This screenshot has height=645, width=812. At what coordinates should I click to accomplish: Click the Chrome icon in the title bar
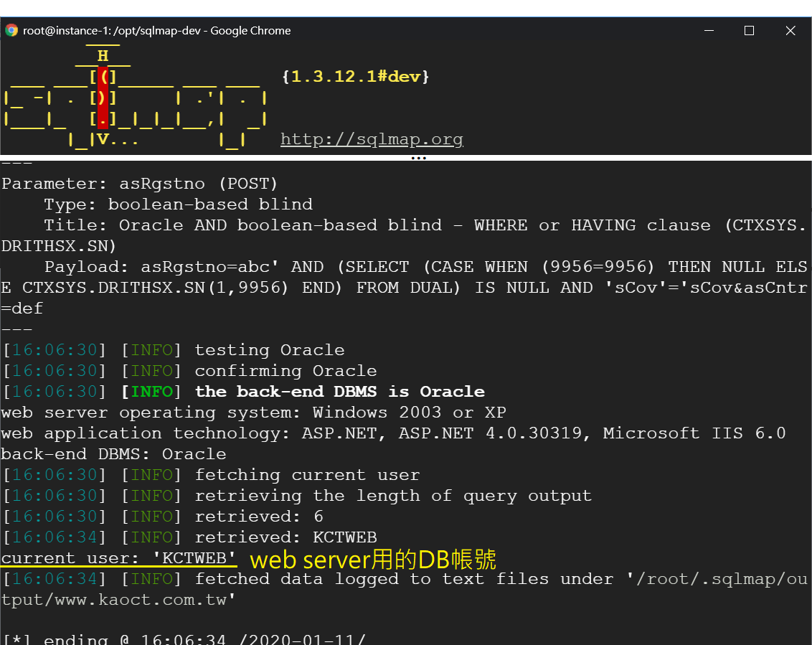click(11, 31)
